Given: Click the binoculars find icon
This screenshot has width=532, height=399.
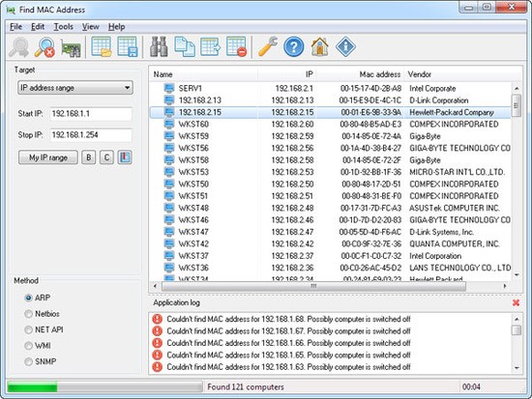Looking at the screenshot, I should click(x=159, y=46).
